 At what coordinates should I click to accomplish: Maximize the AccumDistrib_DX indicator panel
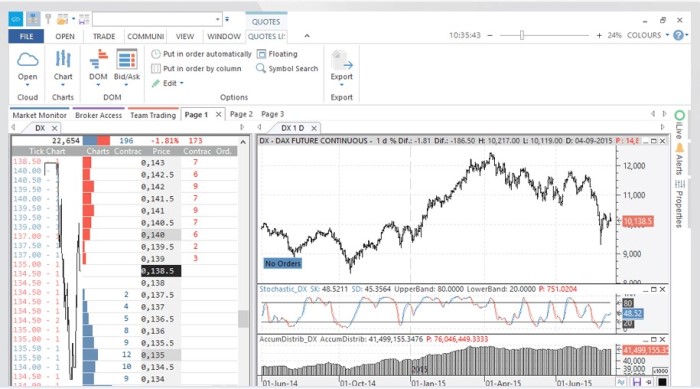[654, 340]
